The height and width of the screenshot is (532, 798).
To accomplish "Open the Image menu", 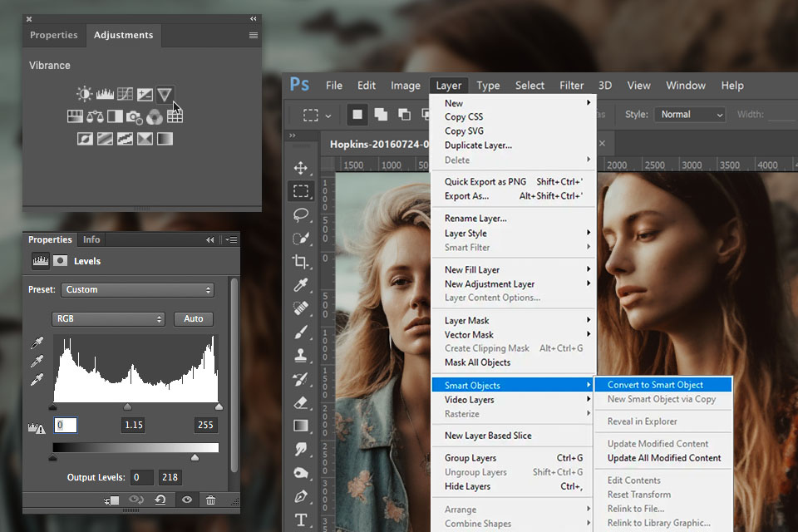I will (406, 86).
